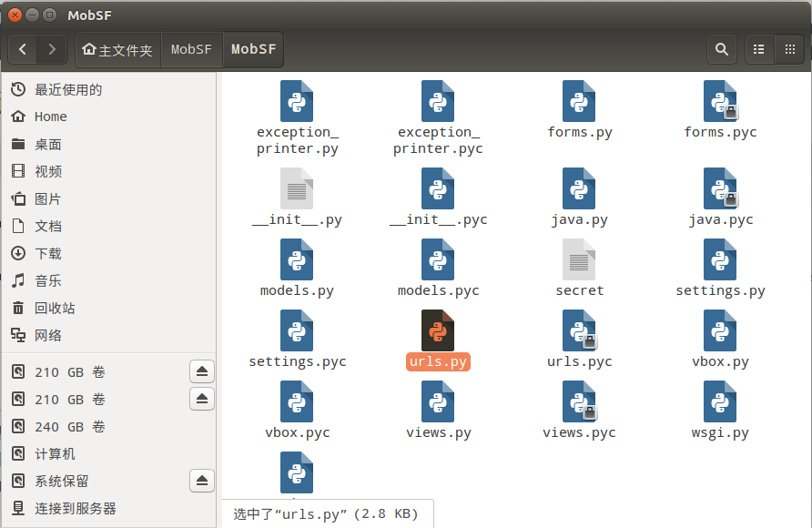Click the settings.py filename label
The width and height of the screenshot is (812, 528).
720,291
